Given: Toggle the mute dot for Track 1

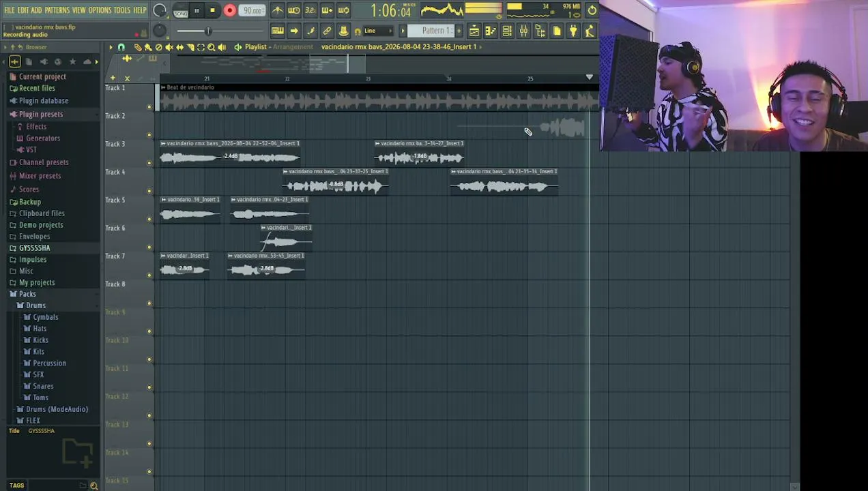Looking at the screenshot, I should click(149, 107).
